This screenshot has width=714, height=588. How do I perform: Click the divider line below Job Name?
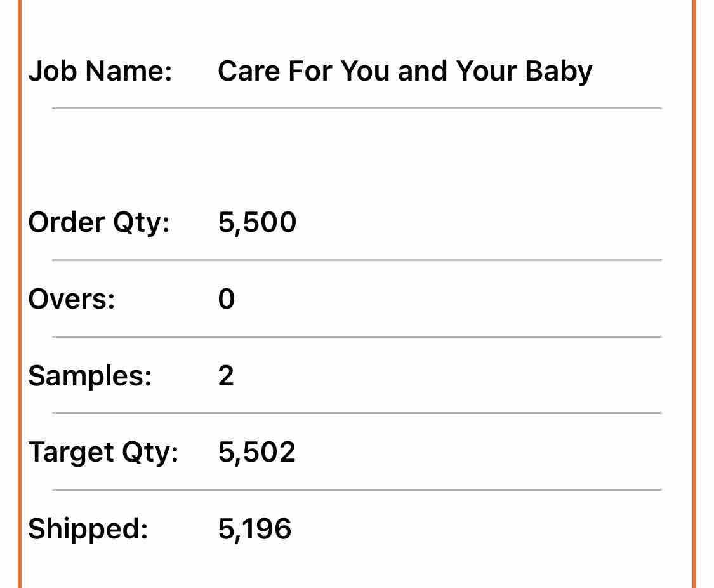tap(357, 109)
